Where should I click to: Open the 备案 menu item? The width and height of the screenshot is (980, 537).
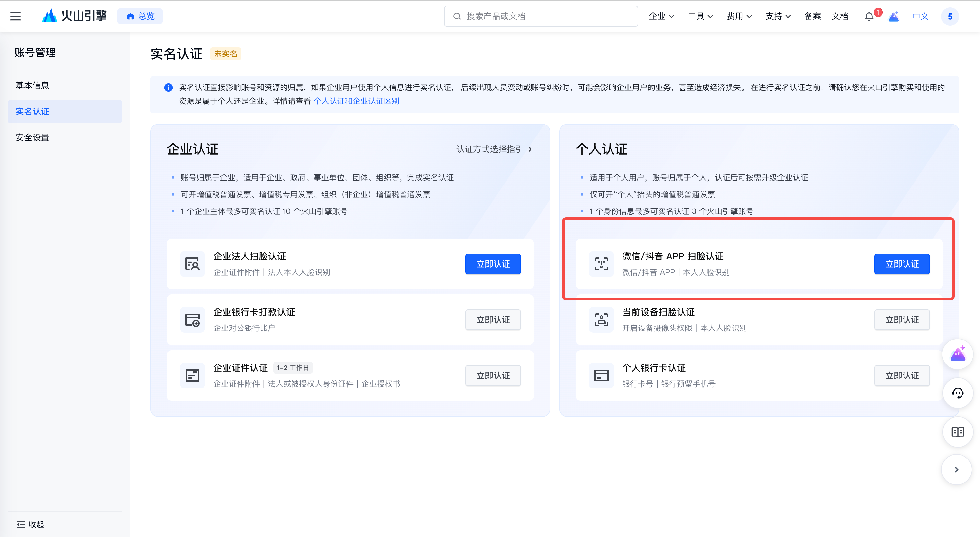click(x=812, y=16)
